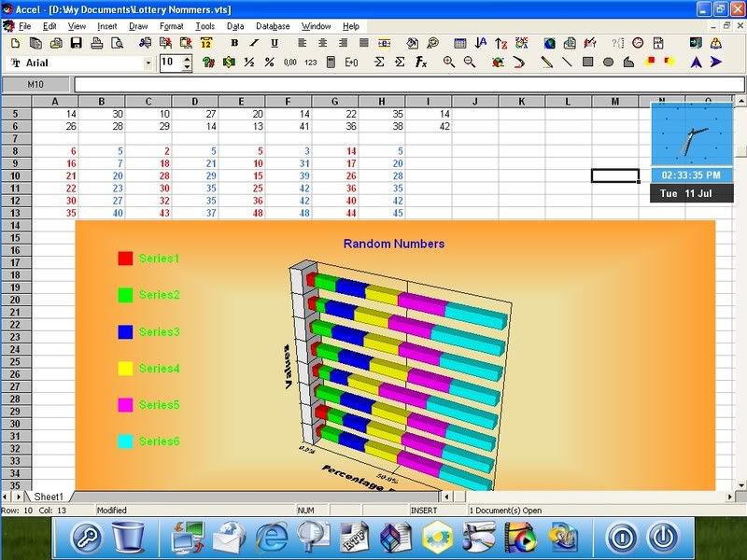Sort descending with Z arrow icon
This screenshot has height=560, width=747.
[500, 43]
